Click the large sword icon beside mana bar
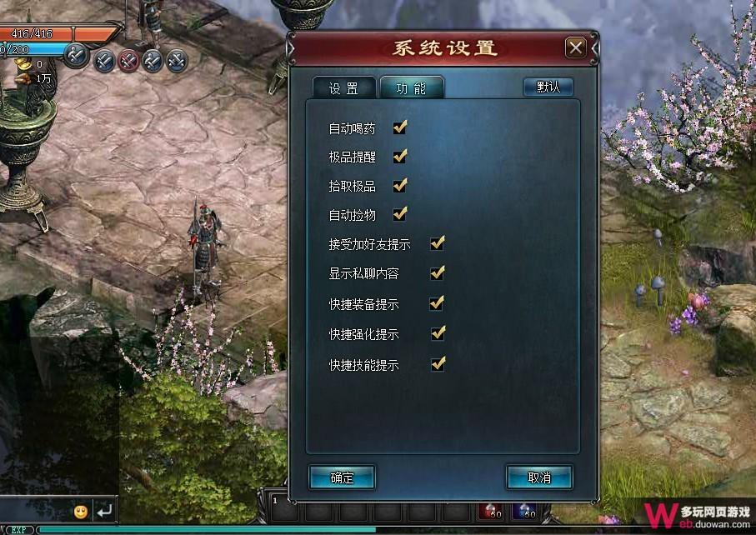The width and height of the screenshot is (756, 535). 76,55
